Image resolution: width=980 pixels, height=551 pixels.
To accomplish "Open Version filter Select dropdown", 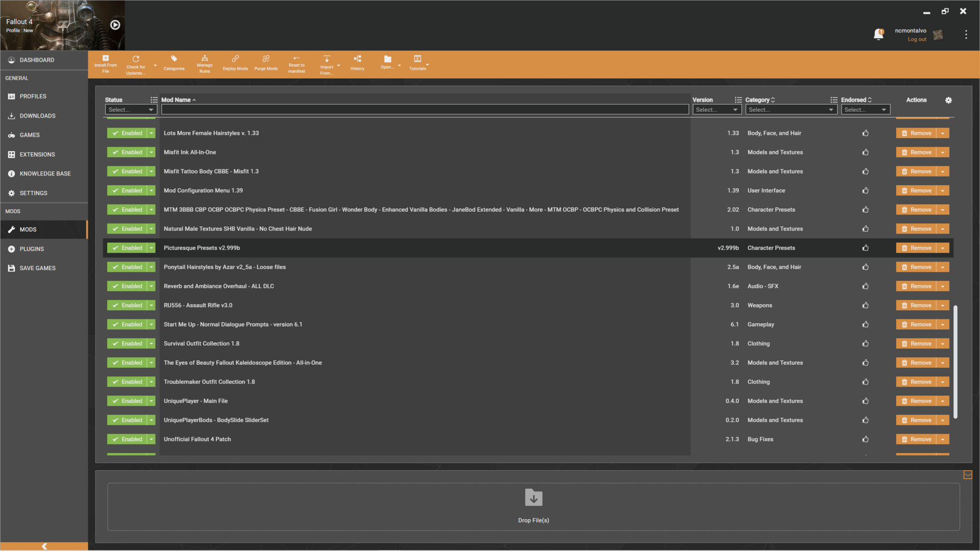I will pyautogui.click(x=717, y=110).
